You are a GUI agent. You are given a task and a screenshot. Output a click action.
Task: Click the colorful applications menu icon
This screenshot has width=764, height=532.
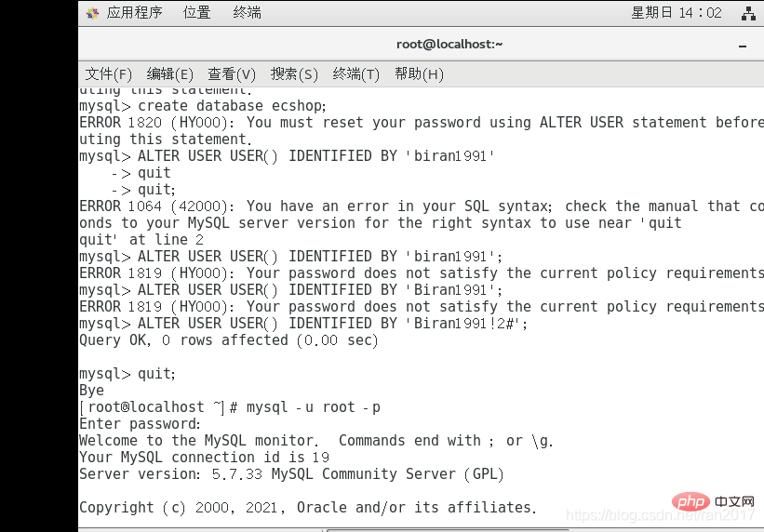(x=92, y=13)
